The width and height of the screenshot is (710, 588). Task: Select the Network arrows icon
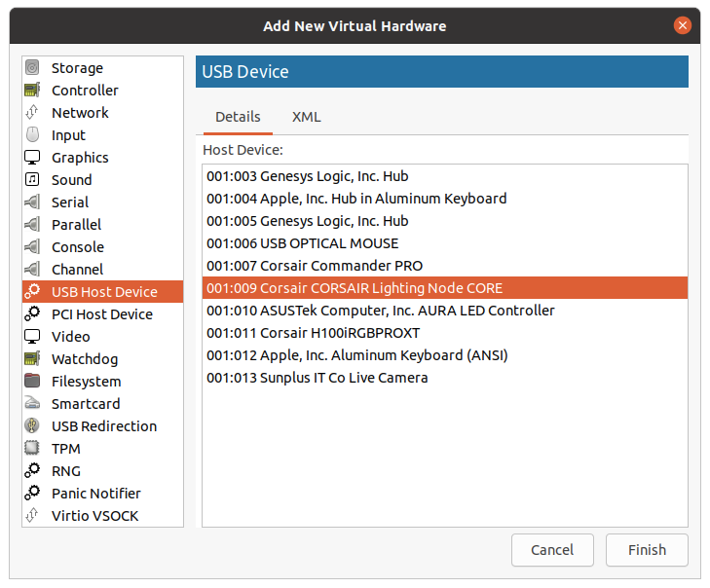(x=33, y=113)
